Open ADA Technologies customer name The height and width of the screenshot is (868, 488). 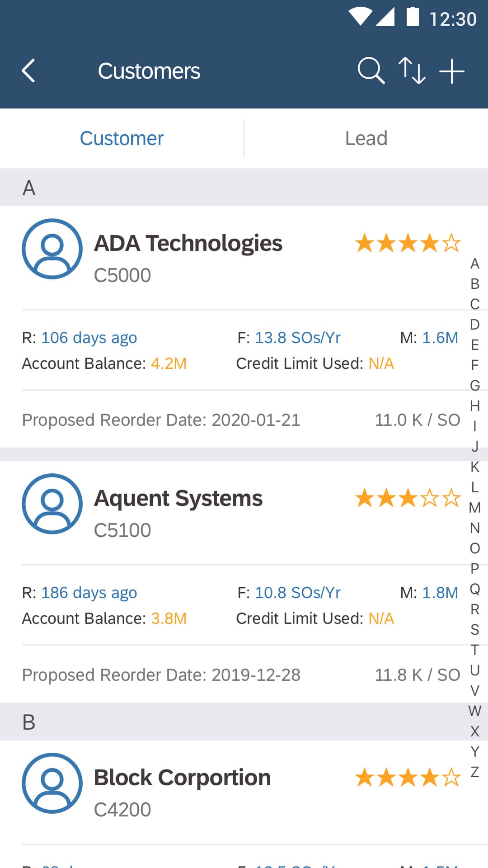188,243
